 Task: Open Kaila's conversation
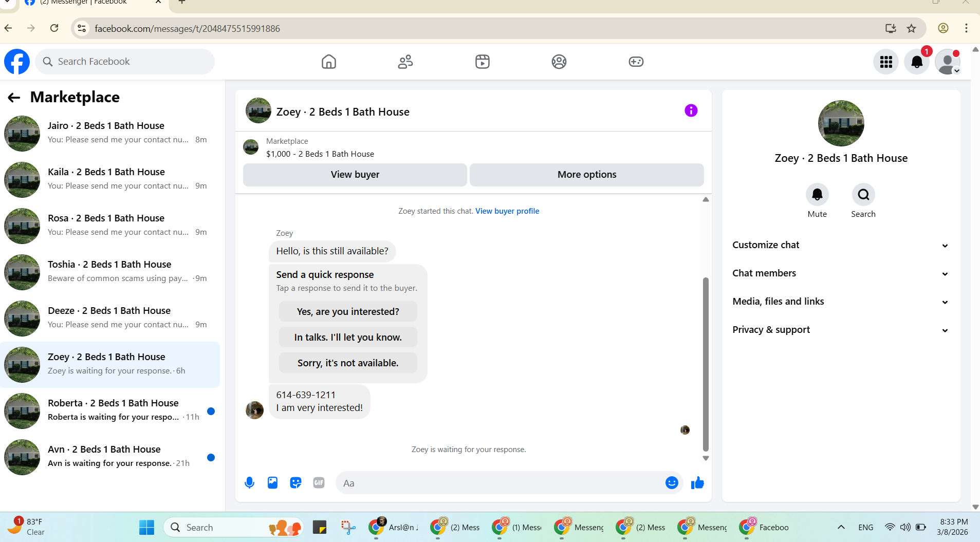110,180
